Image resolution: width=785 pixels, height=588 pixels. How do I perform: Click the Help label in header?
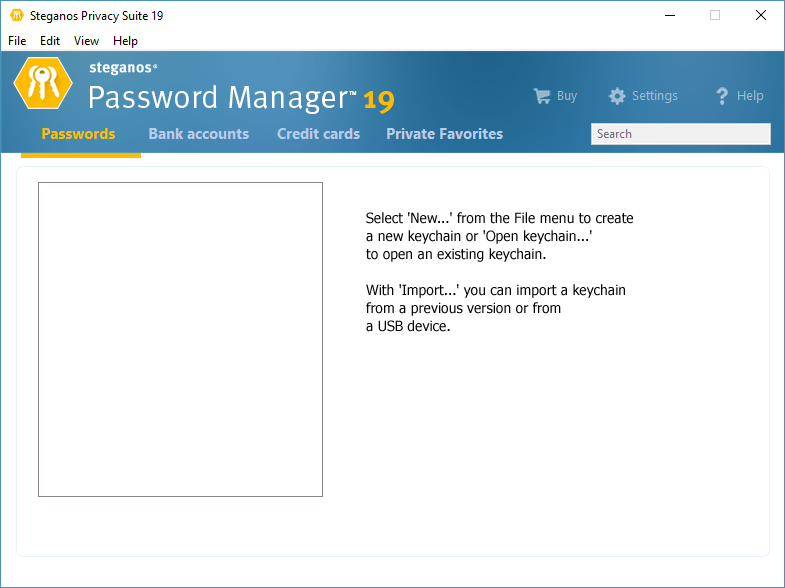tap(750, 96)
